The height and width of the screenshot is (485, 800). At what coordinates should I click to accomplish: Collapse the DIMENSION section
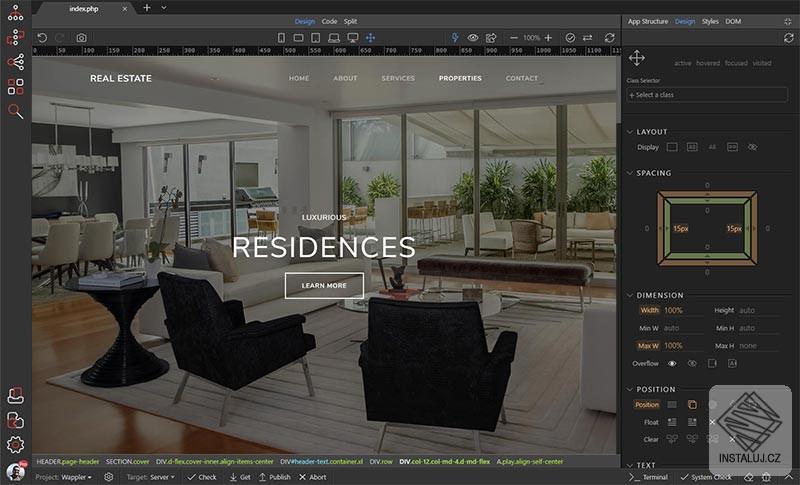[x=630, y=295]
